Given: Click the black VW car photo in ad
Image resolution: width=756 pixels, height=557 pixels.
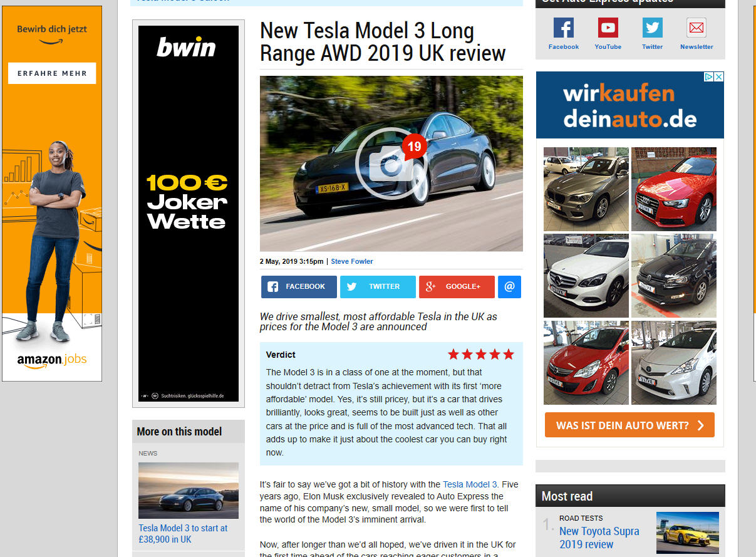Looking at the screenshot, I should 673,276.
